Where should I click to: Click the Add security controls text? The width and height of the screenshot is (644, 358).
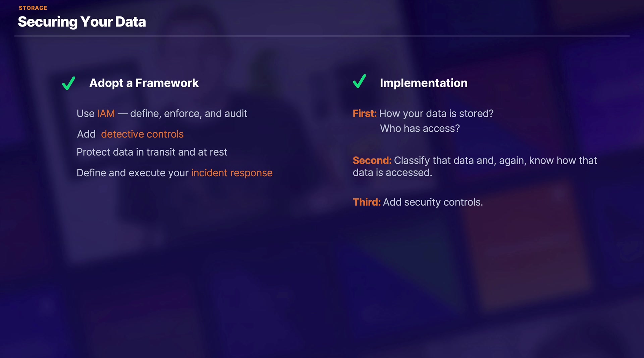(433, 202)
